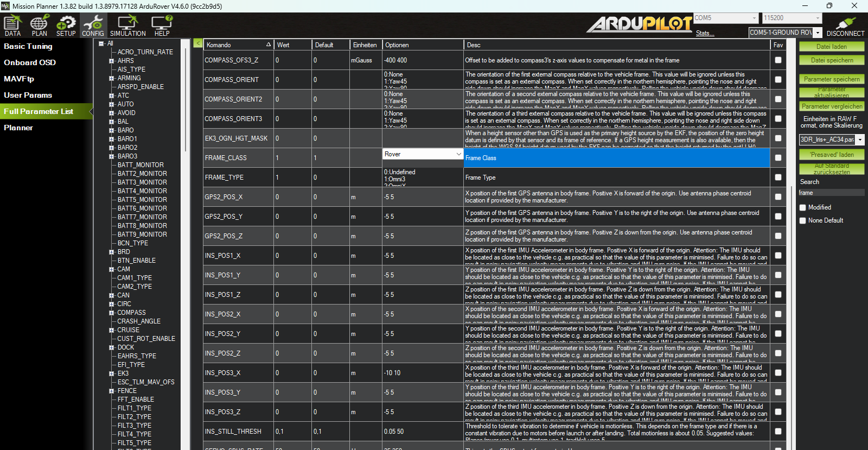Select the CUST_ROT_ENABLE tree item

tap(146, 339)
